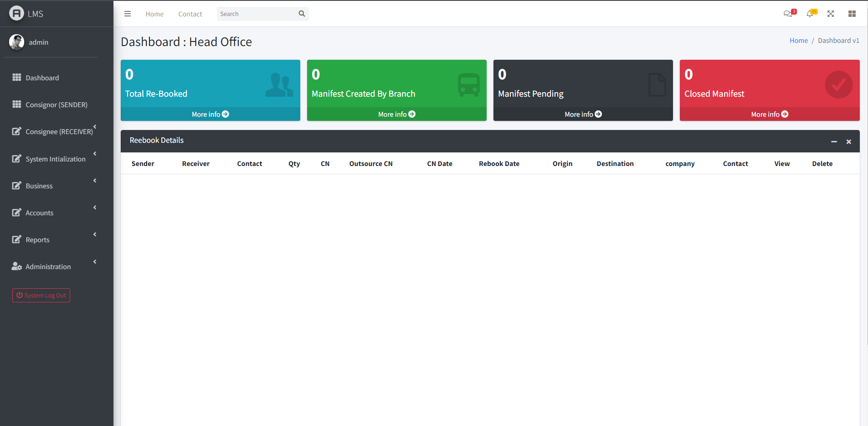
Task: Open the chat messages icon
Action: [x=787, y=14]
